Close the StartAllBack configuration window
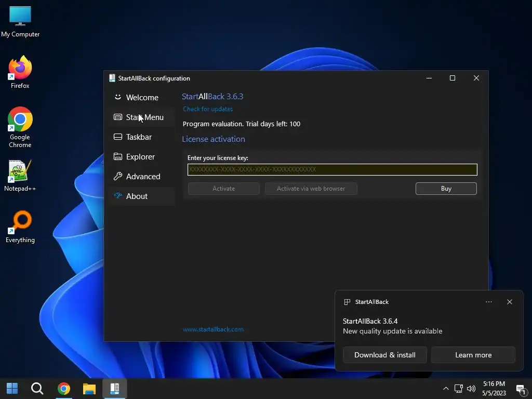The width and height of the screenshot is (532, 399). pyautogui.click(x=476, y=78)
